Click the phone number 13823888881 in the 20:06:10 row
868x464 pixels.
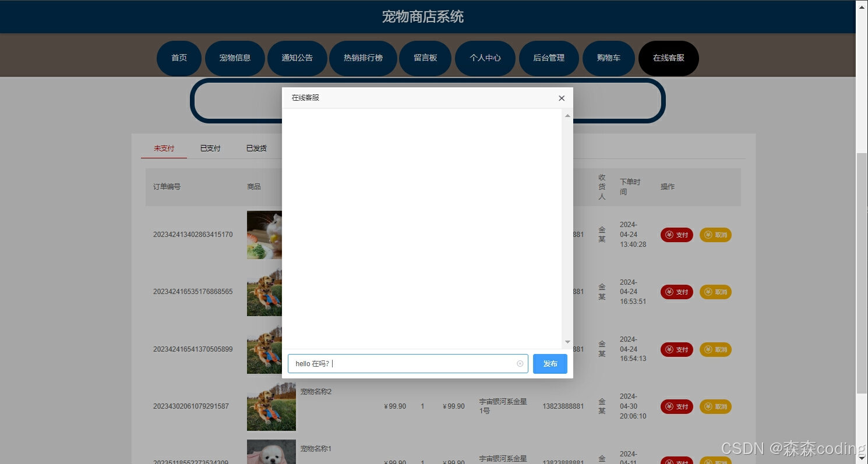[x=563, y=406]
